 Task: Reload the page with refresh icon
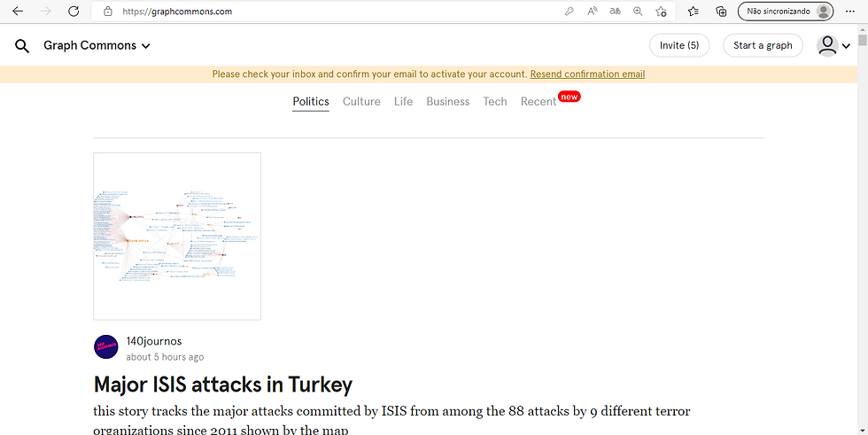coord(74,11)
